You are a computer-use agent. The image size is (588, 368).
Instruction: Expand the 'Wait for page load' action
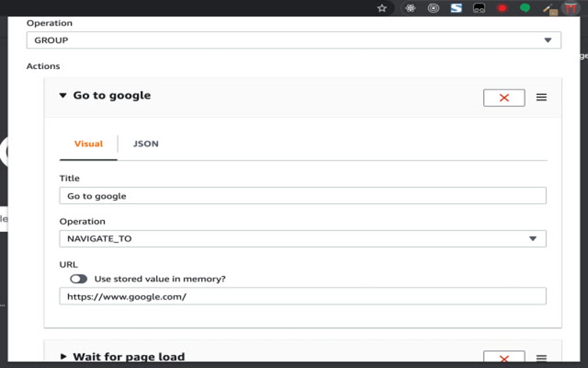coord(65,356)
